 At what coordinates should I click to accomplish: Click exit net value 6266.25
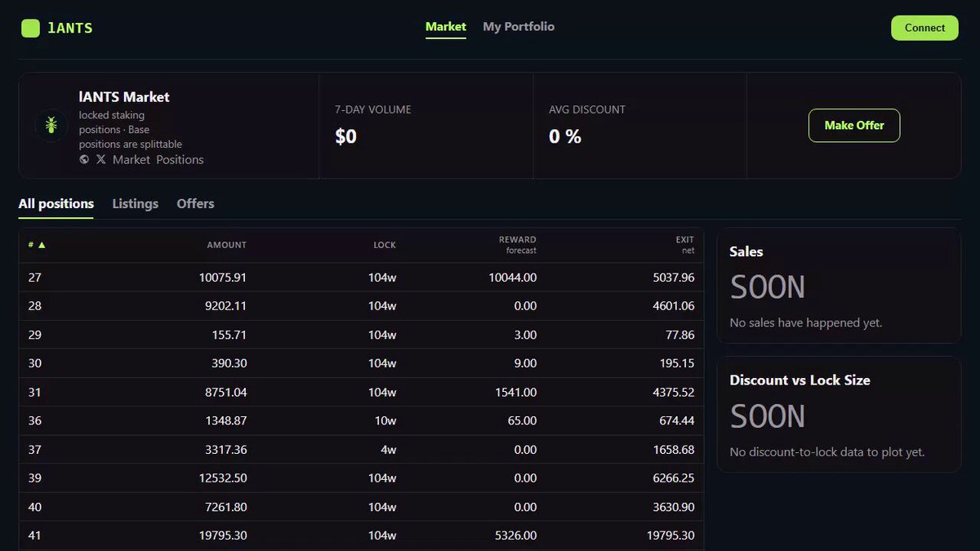coord(675,478)
